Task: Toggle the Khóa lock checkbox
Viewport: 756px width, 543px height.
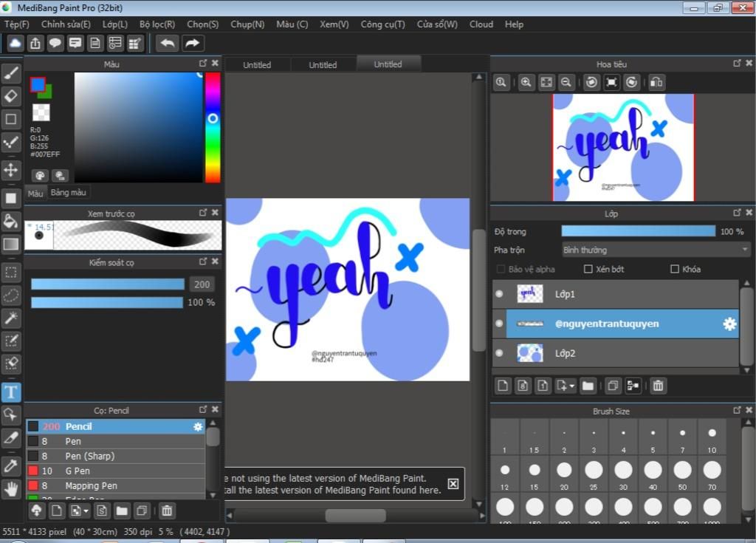Action: [x=675, y=270]
